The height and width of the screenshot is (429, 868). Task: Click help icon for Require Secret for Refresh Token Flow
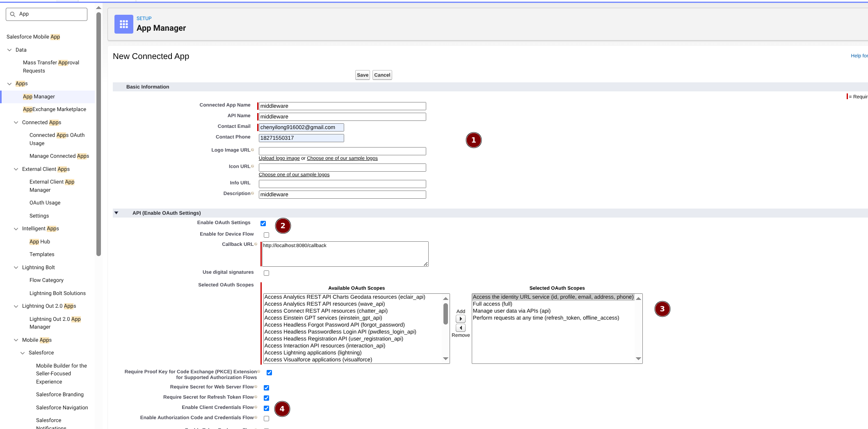point(256,397)
